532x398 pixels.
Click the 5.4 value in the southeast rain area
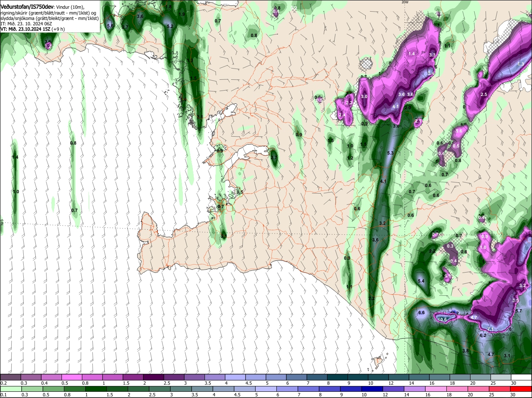421,281
